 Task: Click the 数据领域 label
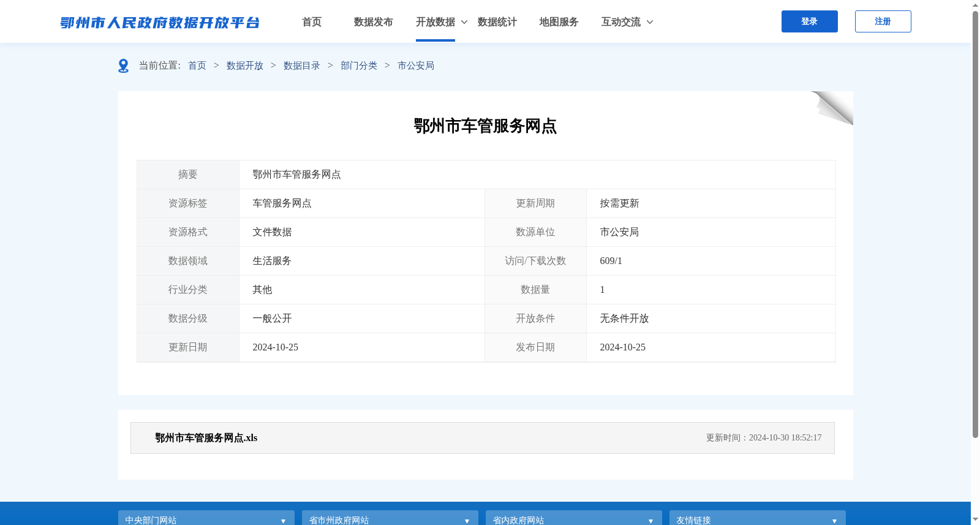188,261
